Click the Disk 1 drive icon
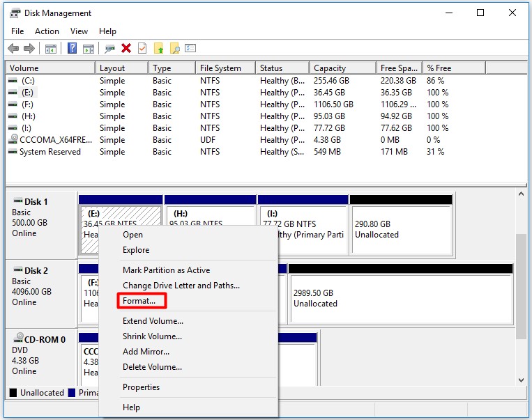532x420 pixels. tap(18, 201)
